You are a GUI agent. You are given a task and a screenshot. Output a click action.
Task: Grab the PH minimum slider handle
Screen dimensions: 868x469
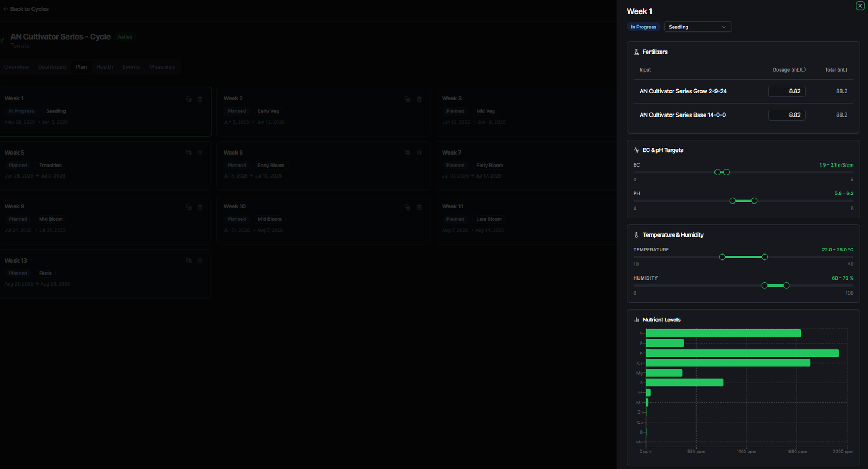click(x=733, y=201)
